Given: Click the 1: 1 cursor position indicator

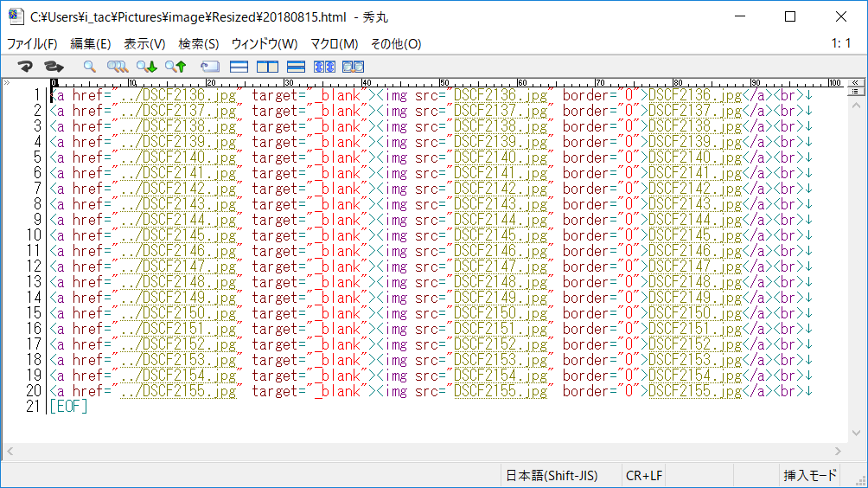Looking at the screenshot, I should coord(841,43).
